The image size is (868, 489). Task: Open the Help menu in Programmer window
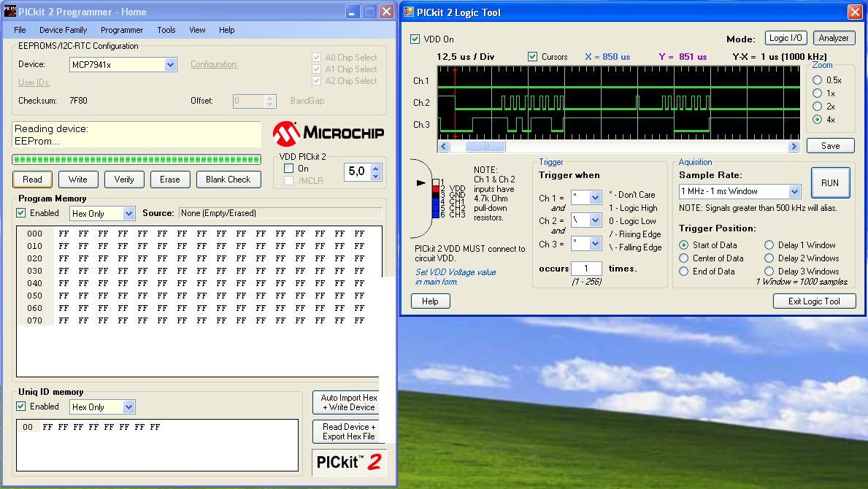(226, 30)
